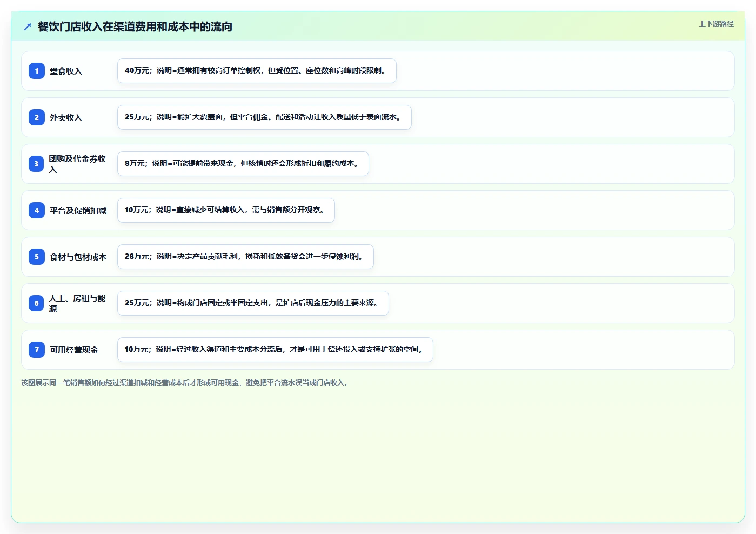
Task: Select the 人工、房租与能源 label
Action: click(x=78, y=303)
